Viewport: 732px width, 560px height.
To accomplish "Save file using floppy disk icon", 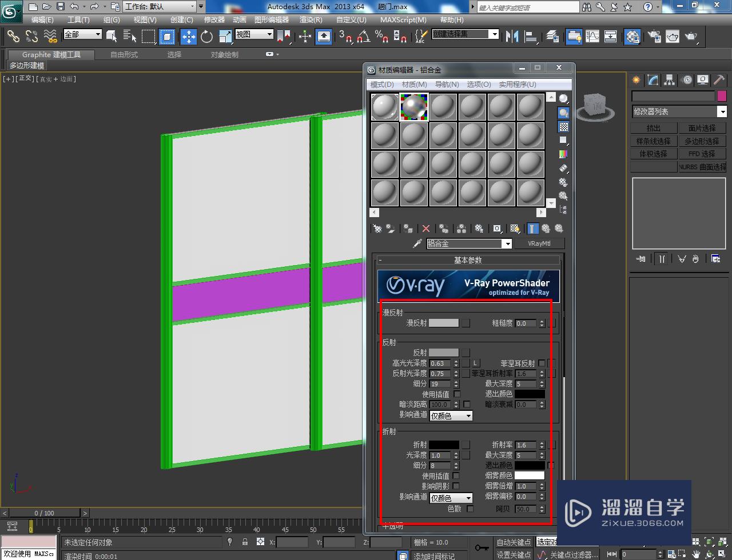I will 61,7.
